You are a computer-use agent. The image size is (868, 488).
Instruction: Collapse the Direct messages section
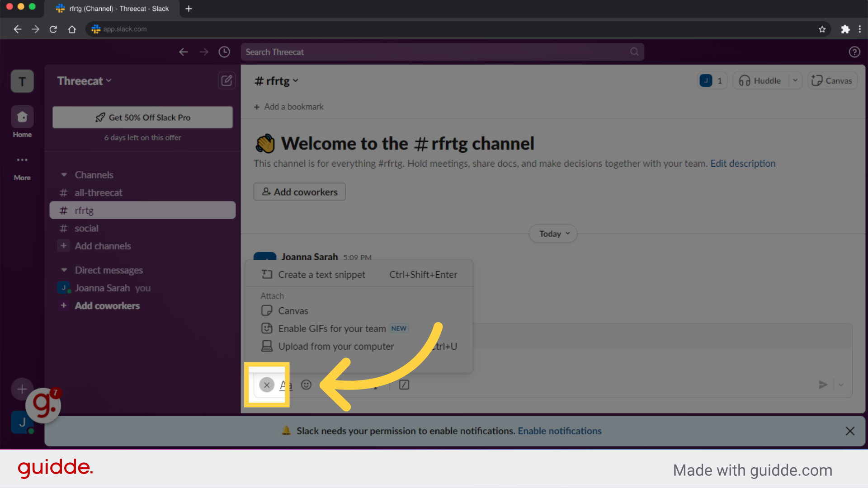point(64,270)
